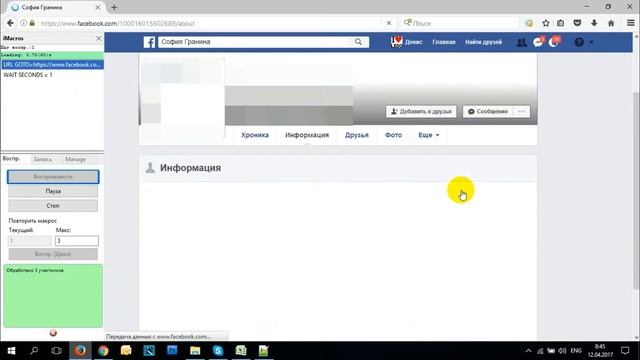The height and width of the screenshot is (360, 640).
Task: Open Денис profile link in header
Action: 407,42
